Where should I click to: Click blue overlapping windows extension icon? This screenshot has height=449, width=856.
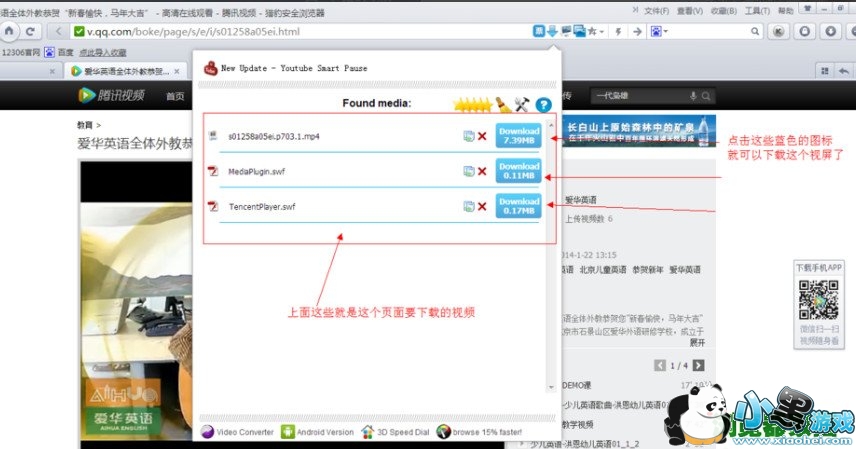[x=579, y=32]
